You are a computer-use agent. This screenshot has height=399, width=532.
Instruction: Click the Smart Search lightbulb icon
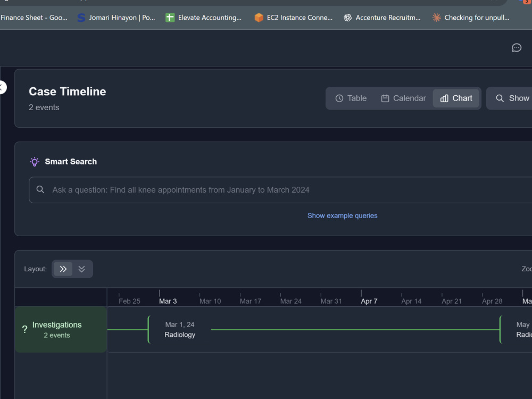point(34,162)
